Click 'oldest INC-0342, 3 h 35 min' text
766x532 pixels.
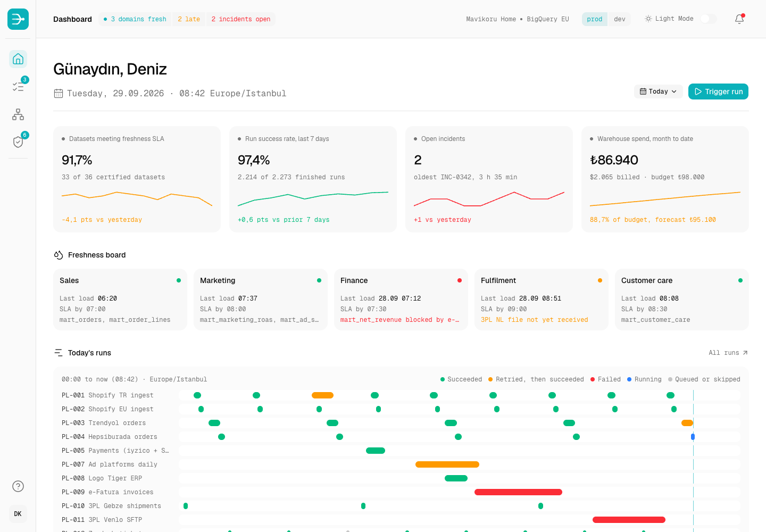[x=465, y=177]
